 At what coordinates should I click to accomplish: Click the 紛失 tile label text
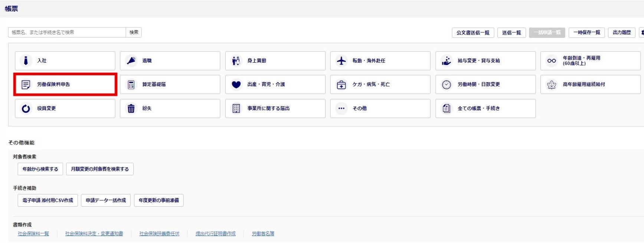[147, 108]
